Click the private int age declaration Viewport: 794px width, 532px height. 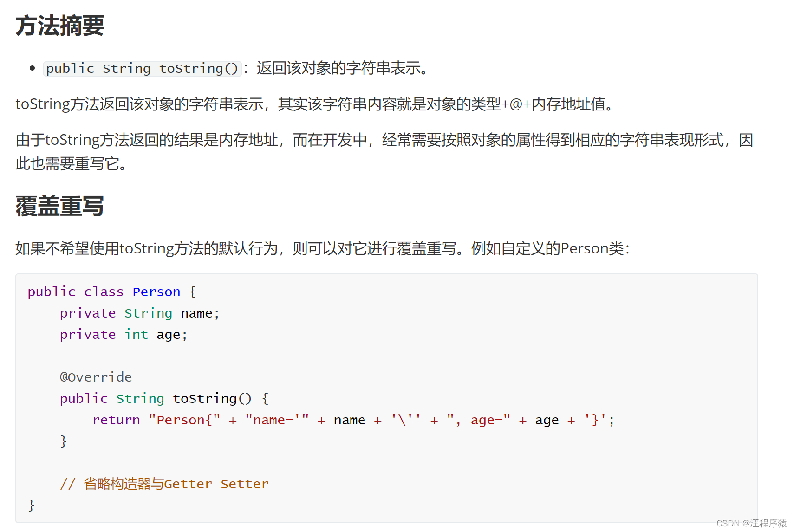point(124,335)
